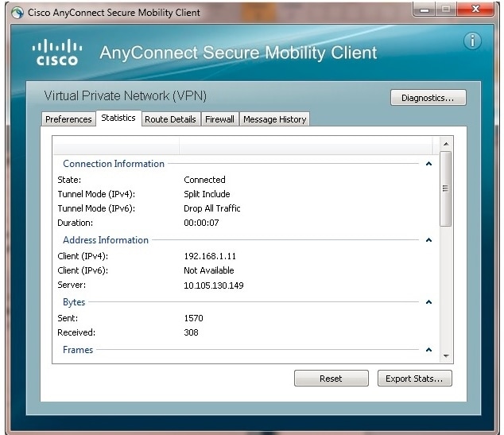Collapse the Frames section
This screenshot has height=435, width=504.
click(428, 350)
